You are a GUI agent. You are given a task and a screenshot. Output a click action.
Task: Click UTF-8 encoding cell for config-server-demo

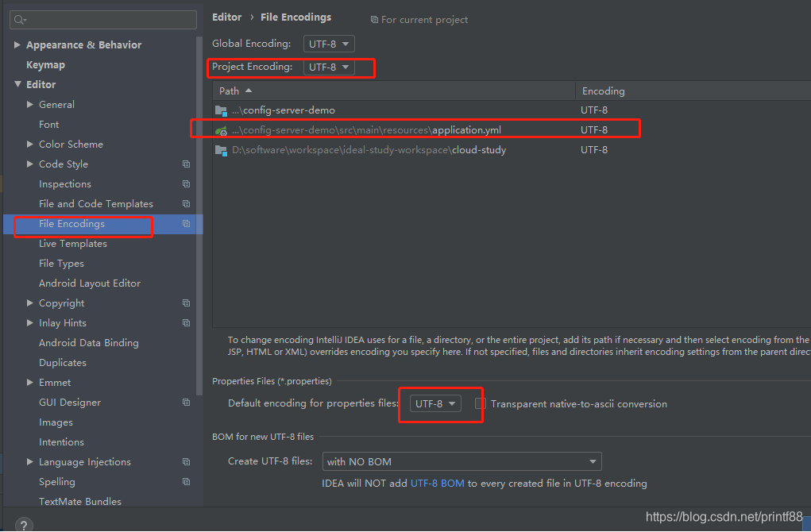(594, 110)
